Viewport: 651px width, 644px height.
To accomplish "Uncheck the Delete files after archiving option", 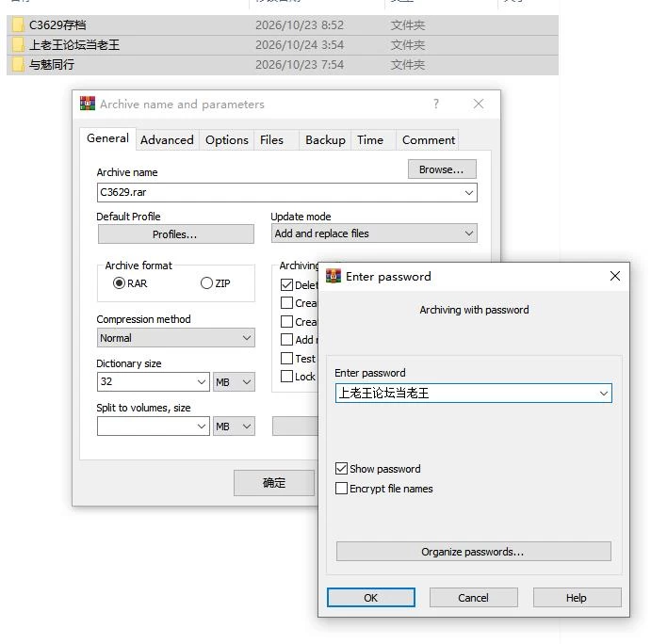I will 286,285.
